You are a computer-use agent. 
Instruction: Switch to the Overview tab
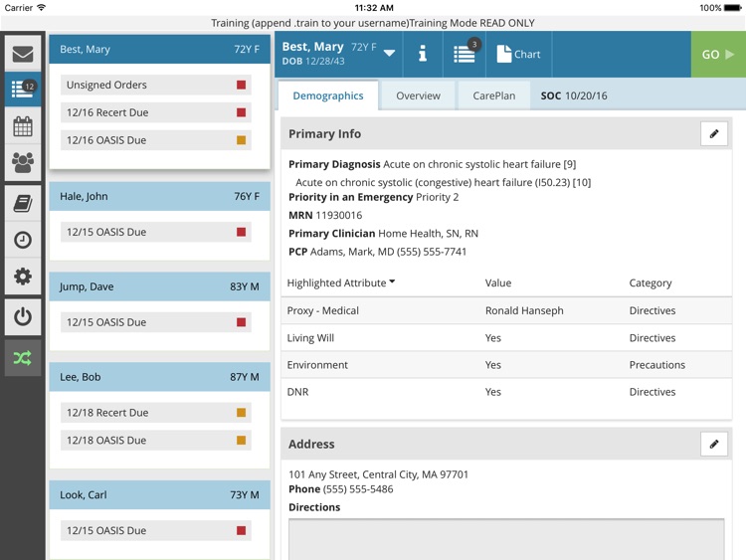pyautogui.click(x=418, y=95)
